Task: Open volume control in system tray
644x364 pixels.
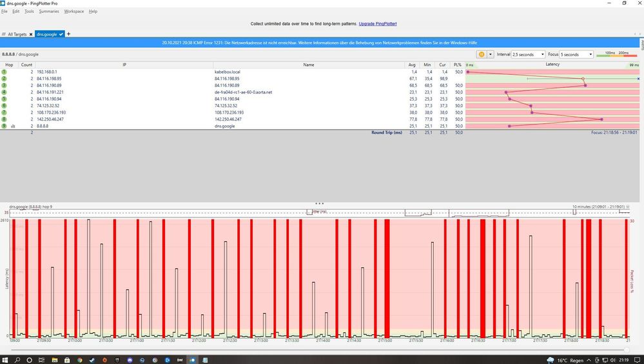Action: point(613,360)
